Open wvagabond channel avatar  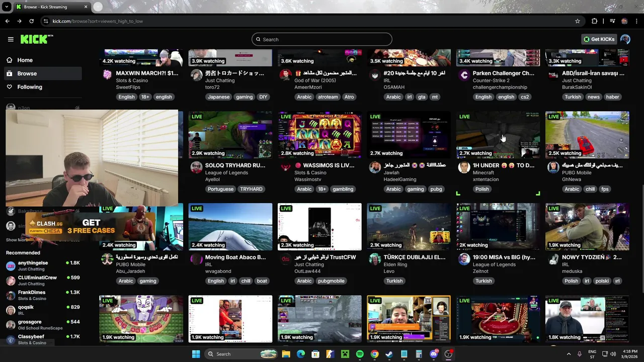(197, 259)
